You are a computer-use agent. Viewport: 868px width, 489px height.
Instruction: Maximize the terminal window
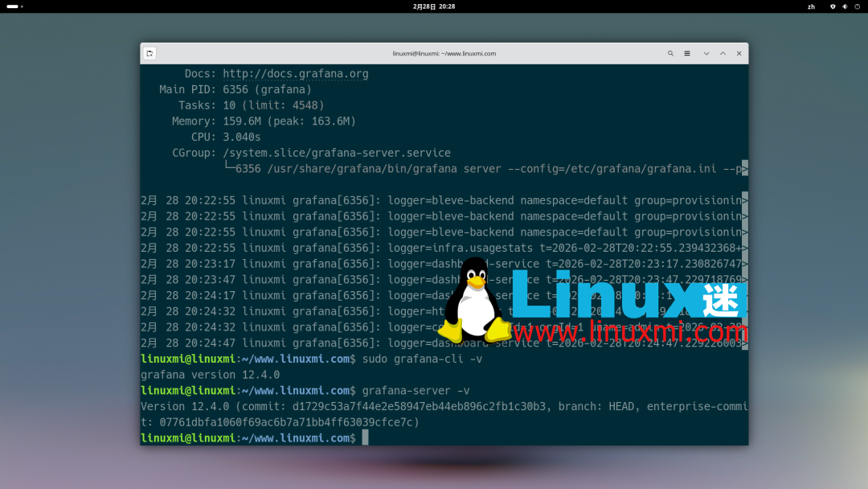tap(723, 54)
